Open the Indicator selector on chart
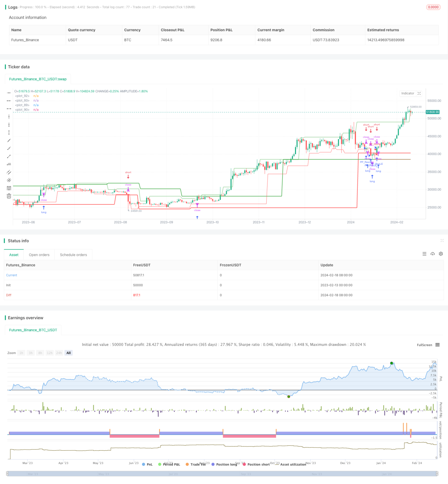This screenshot has width=448, height=484. (x=408, y=93)
